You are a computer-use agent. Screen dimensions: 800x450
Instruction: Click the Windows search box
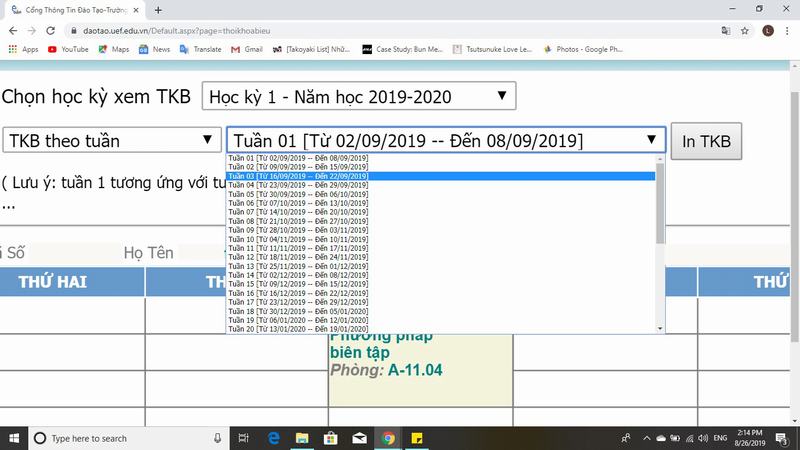pyautogui.click(x=130, y=438)
